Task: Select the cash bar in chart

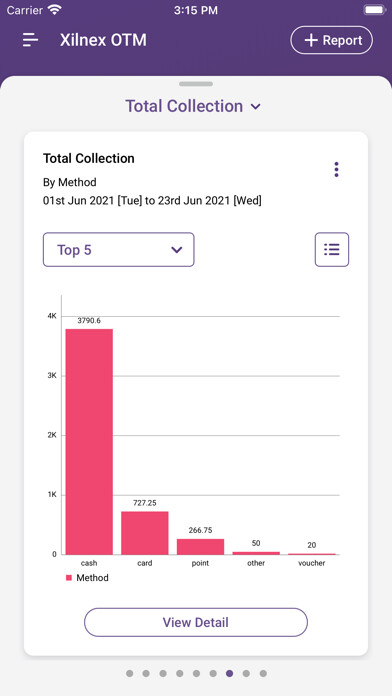Action: 89,442
